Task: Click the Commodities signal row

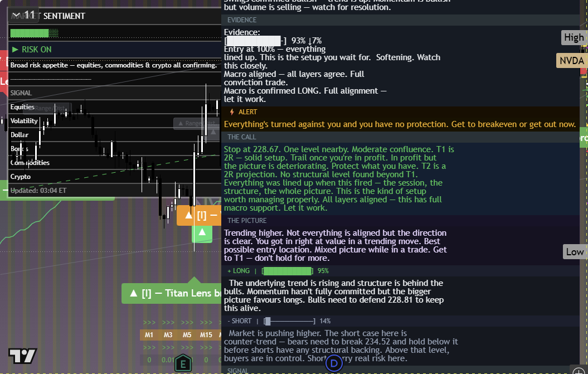Action: [x=115, y=162]
